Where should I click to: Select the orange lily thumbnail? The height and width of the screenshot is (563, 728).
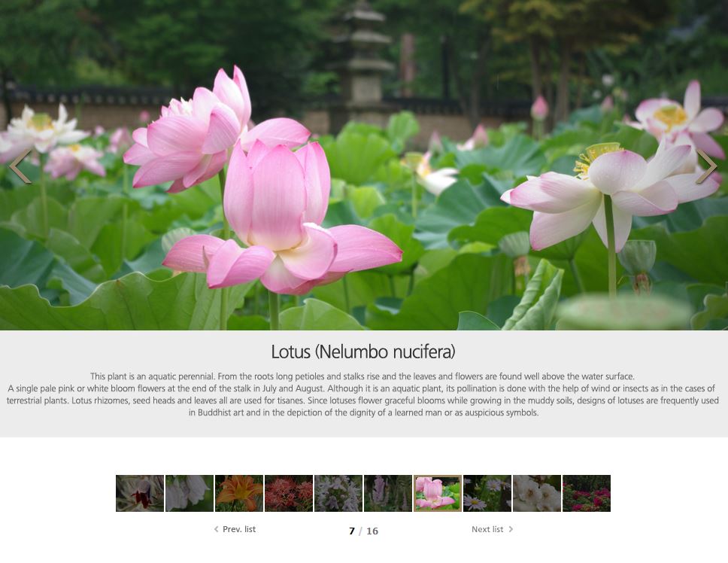pyautogui.click(x=239, y=493)
